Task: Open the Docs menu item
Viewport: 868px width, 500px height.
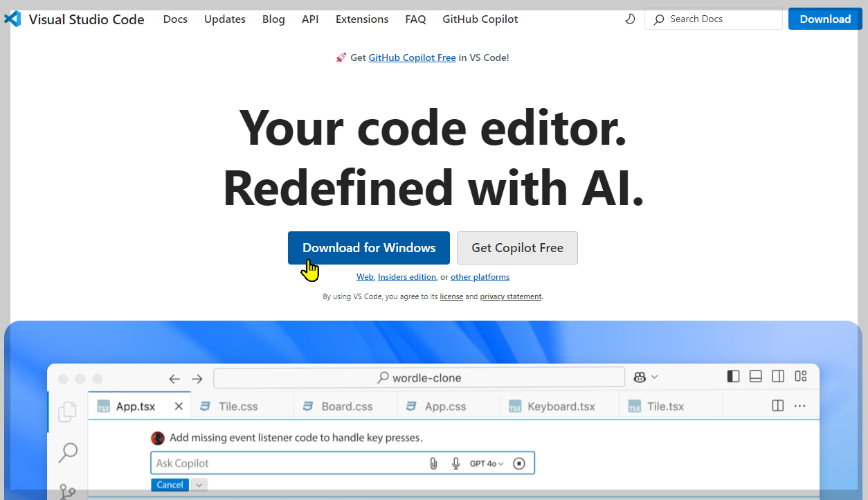Action: pos(175,19)
